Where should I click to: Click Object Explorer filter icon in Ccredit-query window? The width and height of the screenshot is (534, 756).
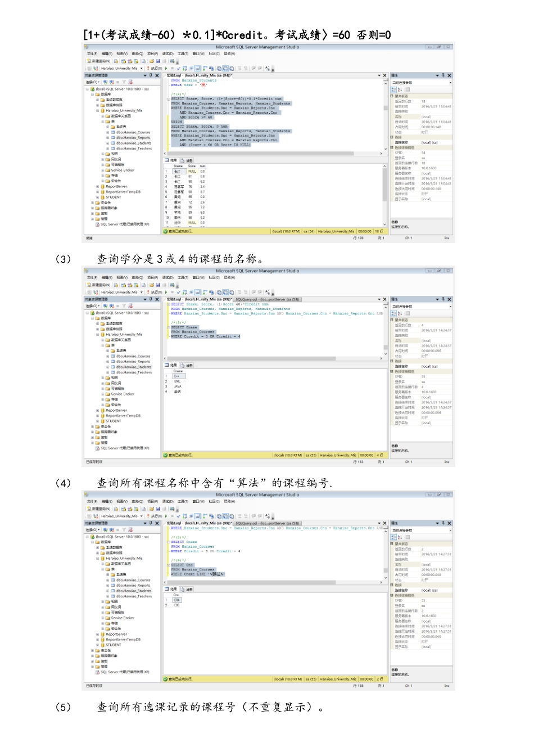(123, 306)
